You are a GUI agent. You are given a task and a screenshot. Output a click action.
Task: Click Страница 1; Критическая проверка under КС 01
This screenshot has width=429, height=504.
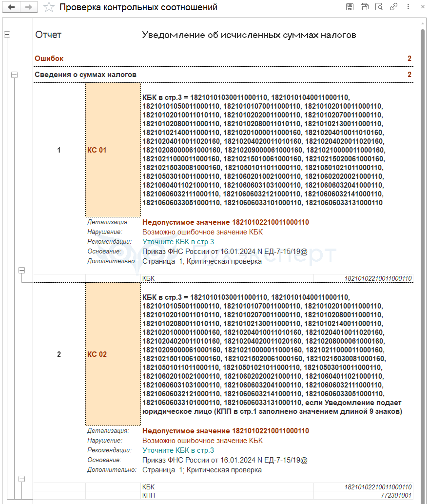pyautogui.click(x=202, y=261)
